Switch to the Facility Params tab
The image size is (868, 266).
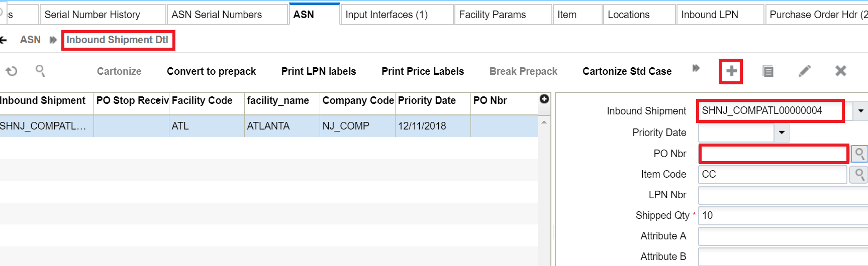coord(492,15)
